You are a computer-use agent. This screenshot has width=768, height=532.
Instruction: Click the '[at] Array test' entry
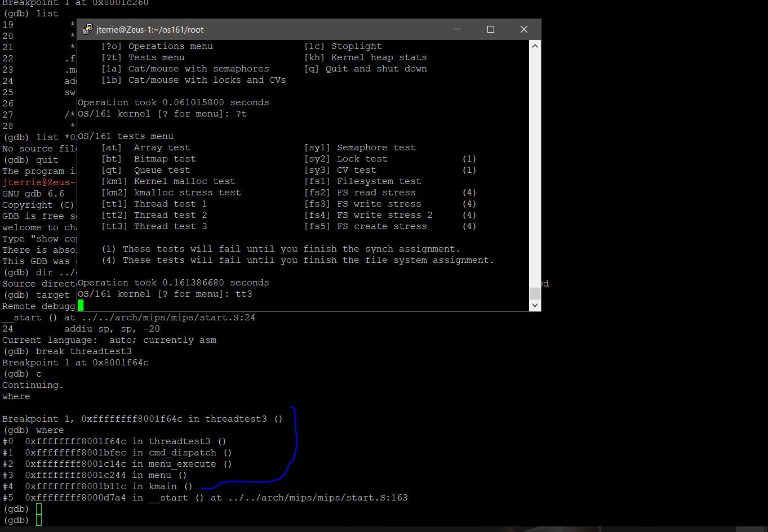[x=146, y=147]
